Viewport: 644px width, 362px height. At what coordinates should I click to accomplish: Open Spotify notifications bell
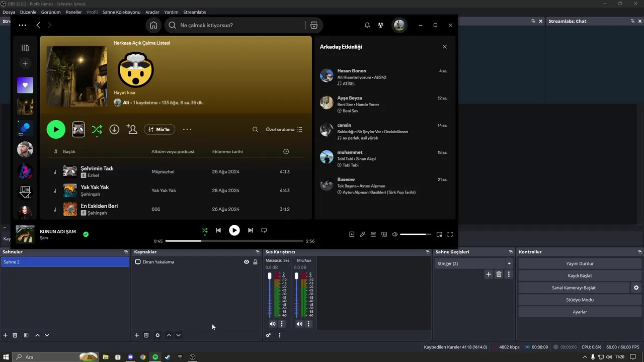[367, 25]
